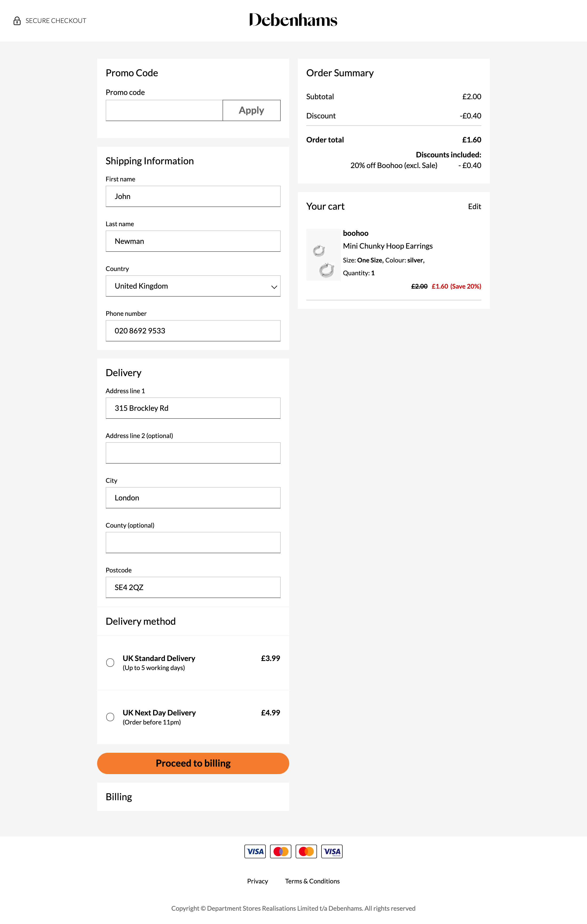Click the Apply promo code button
Image resolution: width=587 pixels, height=924 pixels.
tap(251, 110)
